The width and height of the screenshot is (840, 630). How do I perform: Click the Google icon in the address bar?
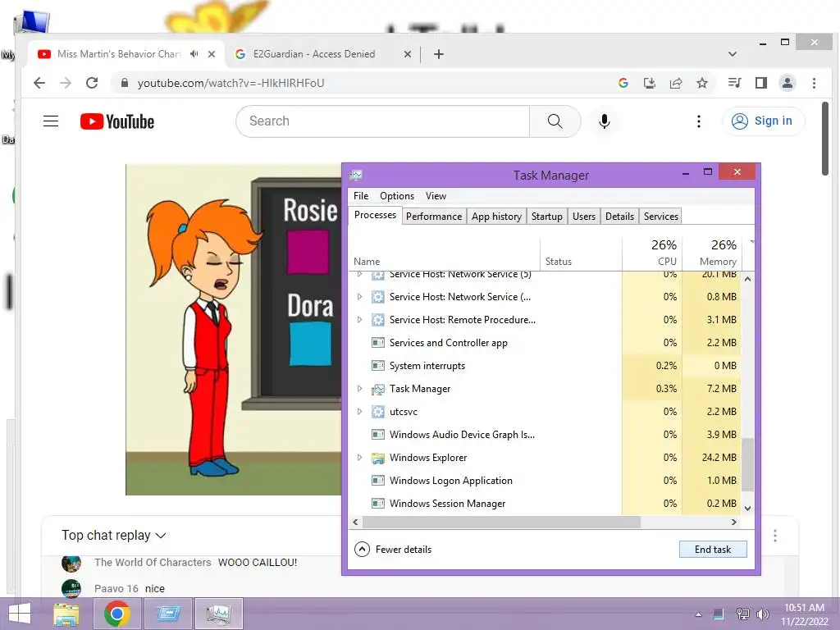(x=623, y=83)
